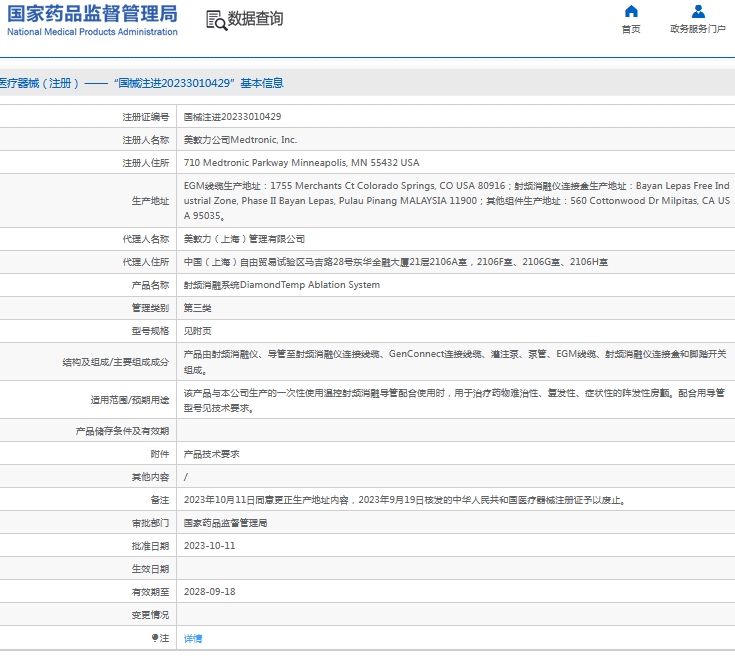Viewport: 735px width, 656px height.
Task: Select the composition text mentioning GenConnect
Action: [x=455, y=362]
